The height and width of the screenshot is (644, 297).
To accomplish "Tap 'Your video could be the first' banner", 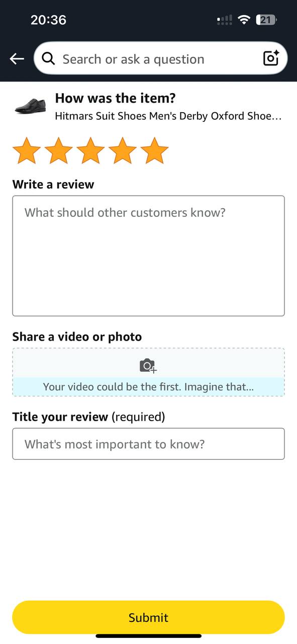I will pos(148,386).
